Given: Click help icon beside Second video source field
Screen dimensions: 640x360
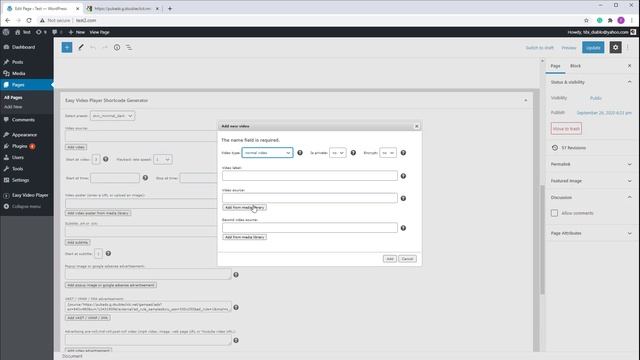Looking at the screenshot, I should coord(403,228).
